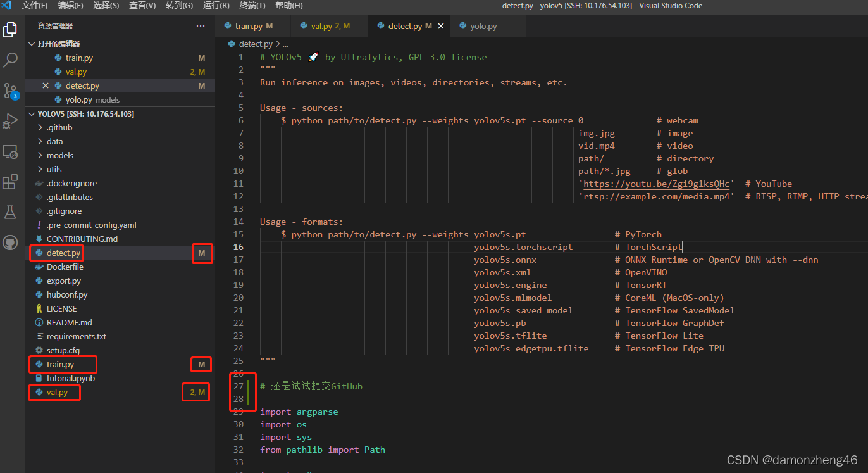Select train.py in open editors list
Image resolution: width=868 pixels, height=473 pixels.
(120, 58)
